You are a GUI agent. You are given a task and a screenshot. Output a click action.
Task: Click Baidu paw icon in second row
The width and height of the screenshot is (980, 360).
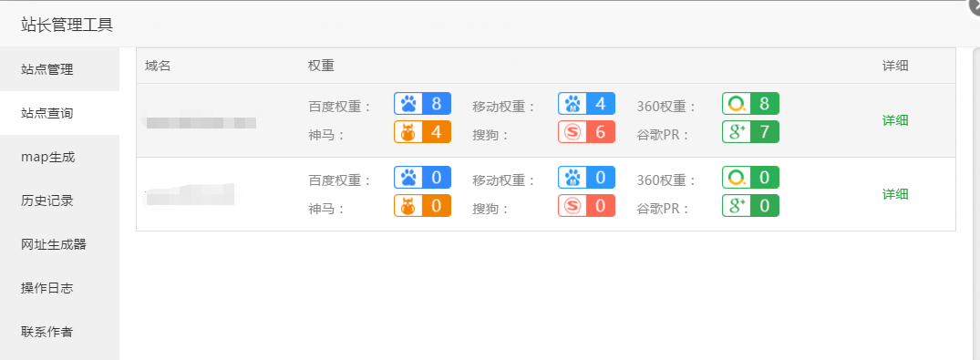coord(408,178)
